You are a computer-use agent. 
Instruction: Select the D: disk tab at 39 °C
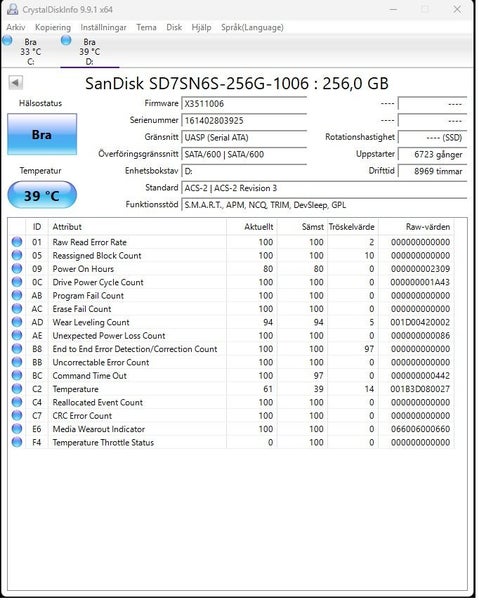tap(90, 51)
